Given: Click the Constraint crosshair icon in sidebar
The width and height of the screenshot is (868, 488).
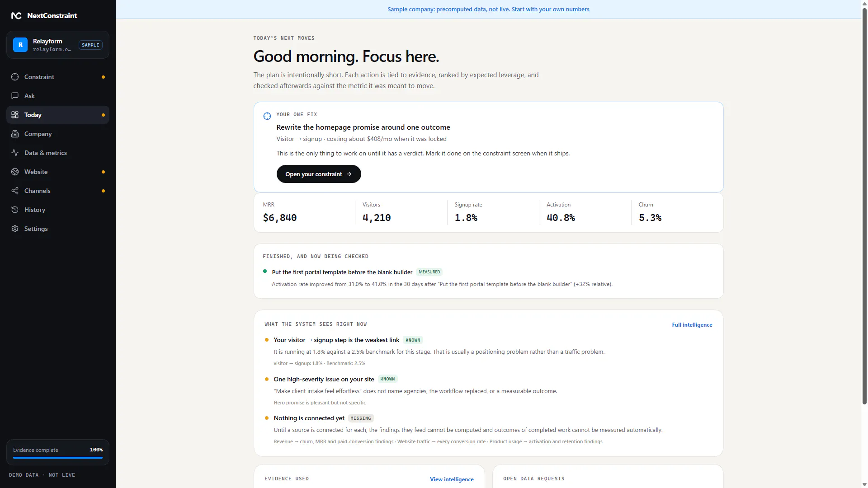Looking at the screenshot, I should [x=15, y=77].
